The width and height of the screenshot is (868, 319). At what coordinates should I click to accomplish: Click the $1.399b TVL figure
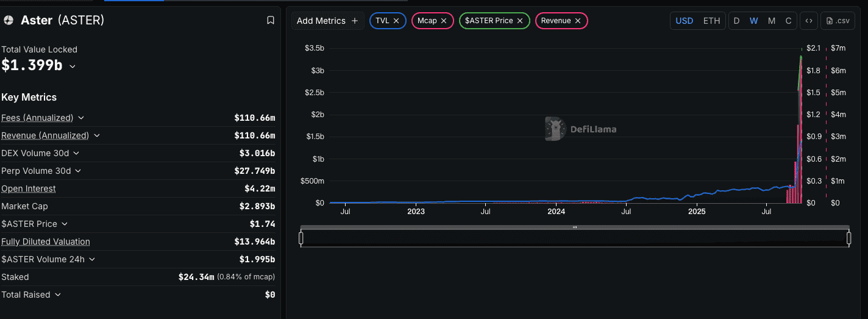32,65
